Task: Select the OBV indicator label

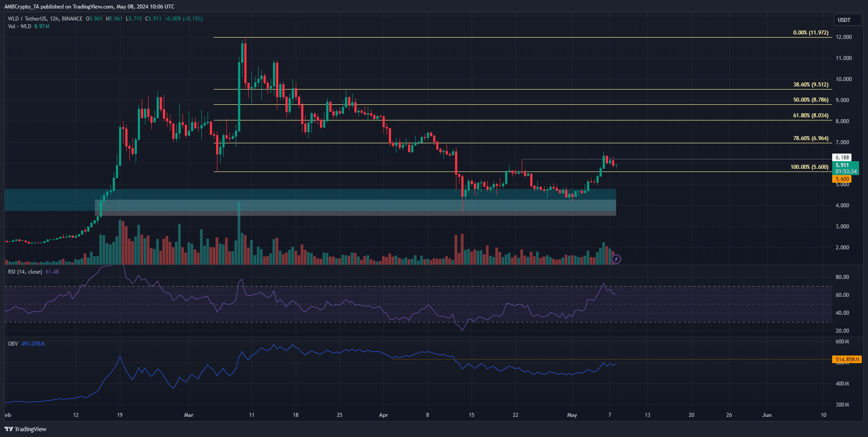Action: click(13, 344)
